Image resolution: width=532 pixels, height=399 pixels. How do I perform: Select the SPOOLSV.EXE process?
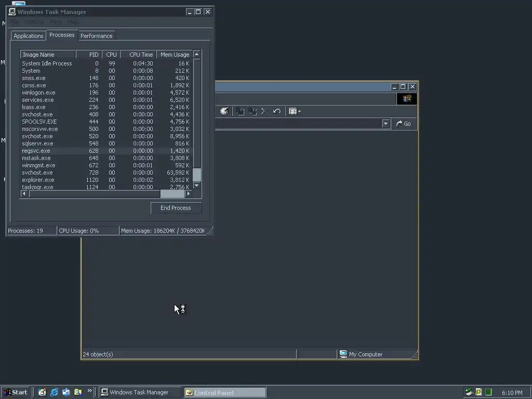coord(106,122)
